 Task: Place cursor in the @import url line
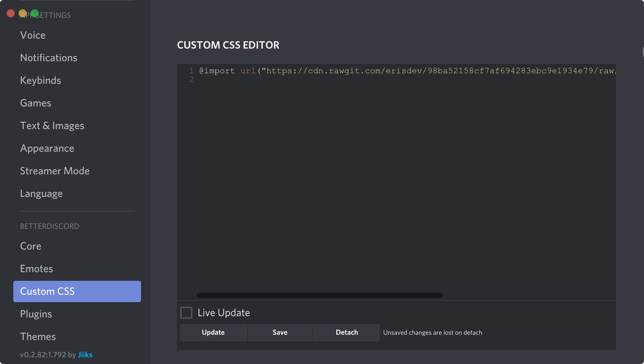(407, 71)
